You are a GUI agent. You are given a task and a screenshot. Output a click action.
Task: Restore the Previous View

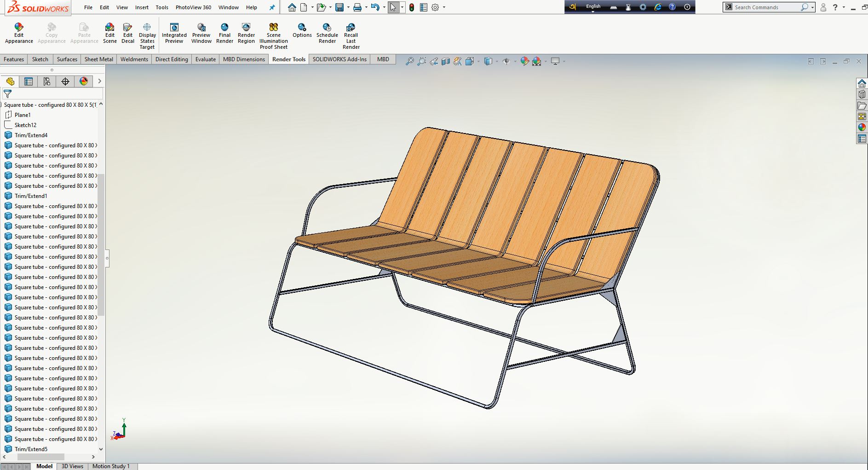[434, 61]
